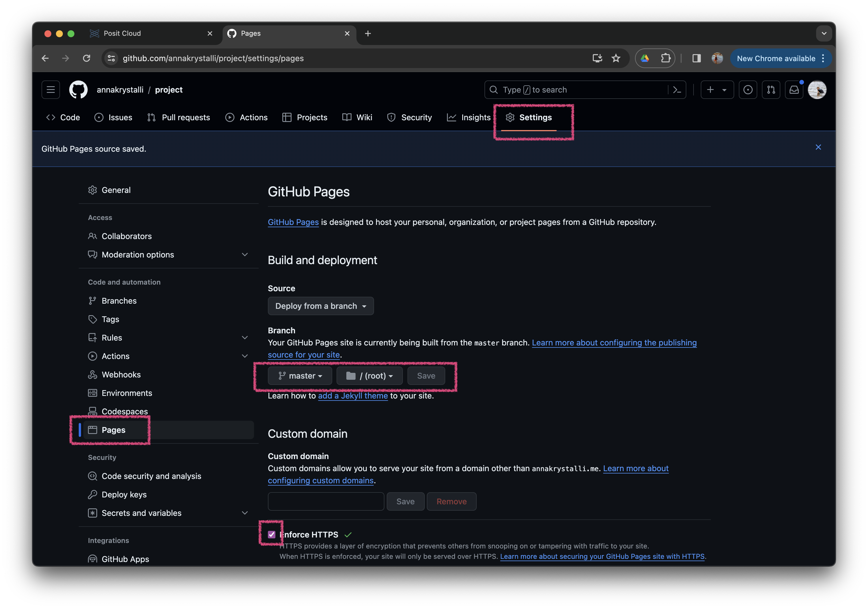Open the 'Deploy from a branch' source dropdown

[x=321, y=306]
